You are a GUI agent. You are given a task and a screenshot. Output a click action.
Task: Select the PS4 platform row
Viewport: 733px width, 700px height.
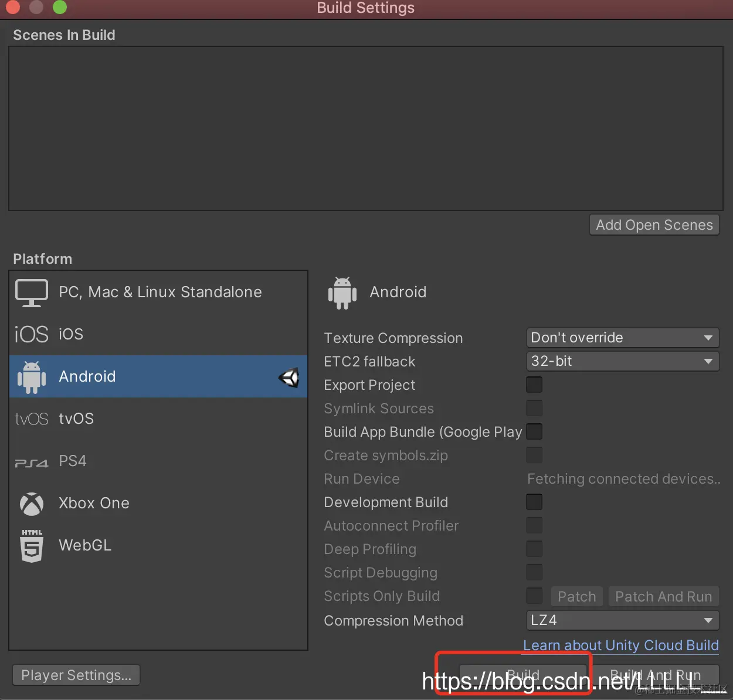158,461
